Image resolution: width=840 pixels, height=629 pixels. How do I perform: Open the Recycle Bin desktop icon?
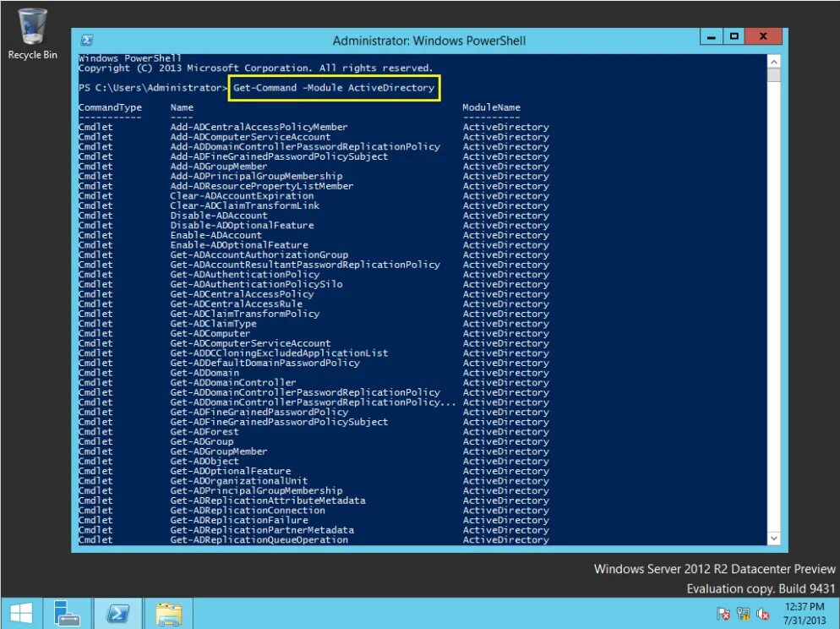pos(32,33)
